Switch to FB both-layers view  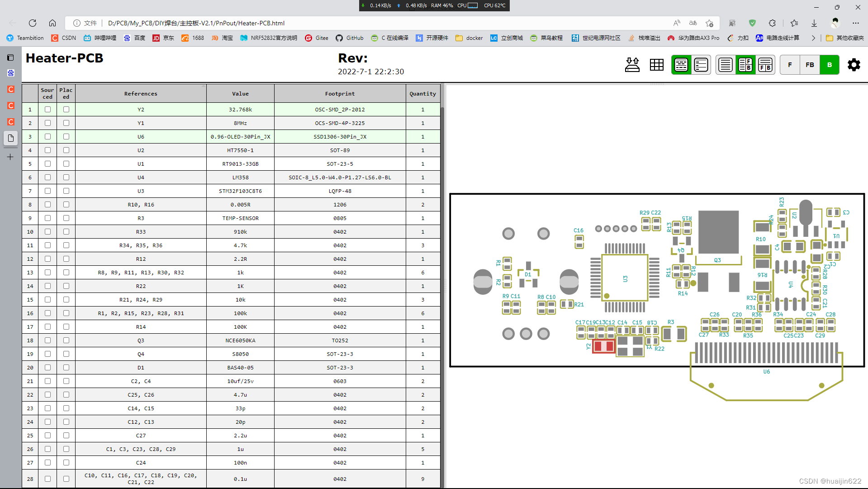click(x=810, y=65)
